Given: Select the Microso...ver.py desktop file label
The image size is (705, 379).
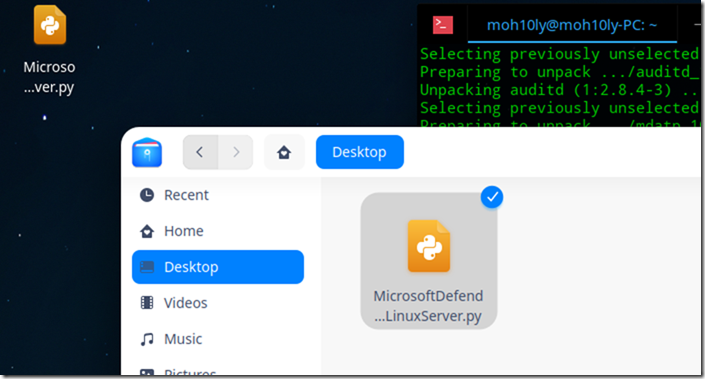Looking at the screenshot, I should [x=49, y=77].
